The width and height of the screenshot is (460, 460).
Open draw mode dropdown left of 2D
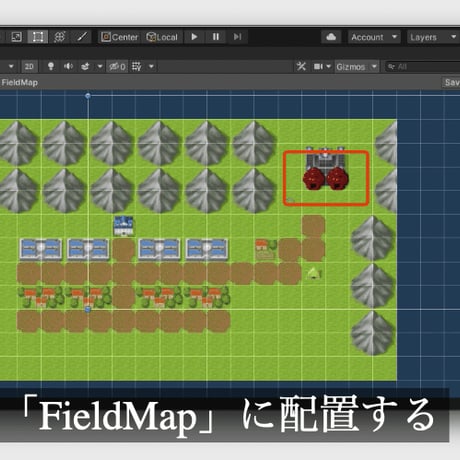[x=11, y=66]
